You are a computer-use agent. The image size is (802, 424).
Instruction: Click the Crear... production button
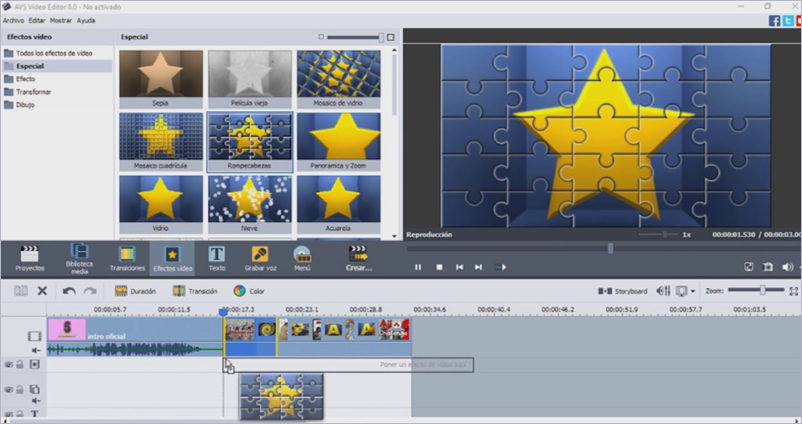pos(359,258)
